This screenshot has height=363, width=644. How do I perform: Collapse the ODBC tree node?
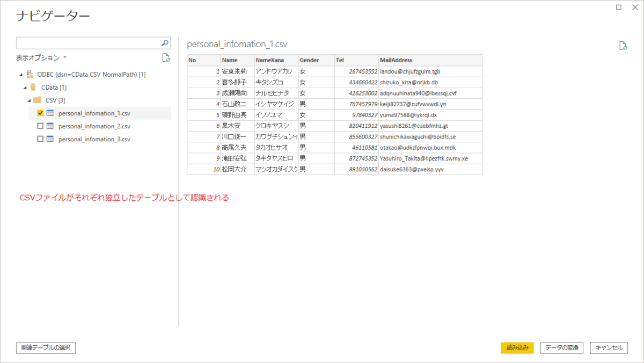20,74
